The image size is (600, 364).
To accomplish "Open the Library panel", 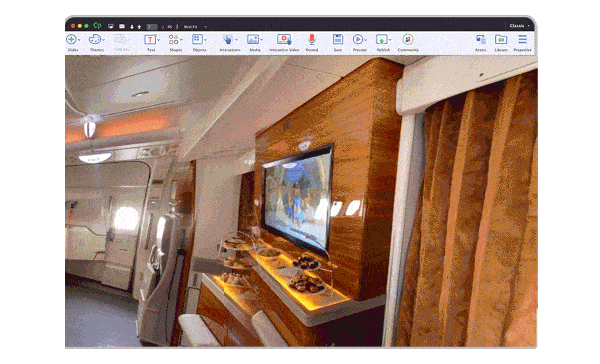I will tap(501, 39).
